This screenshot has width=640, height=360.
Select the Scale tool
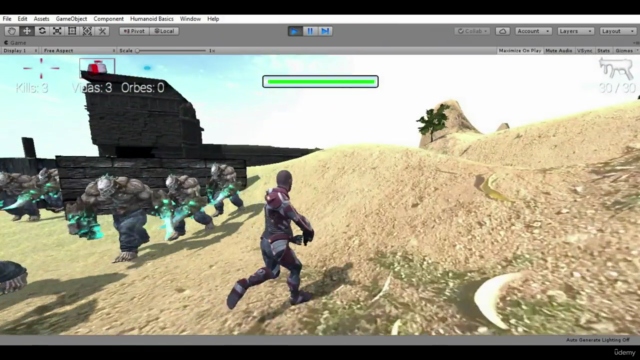coord(57,31)
